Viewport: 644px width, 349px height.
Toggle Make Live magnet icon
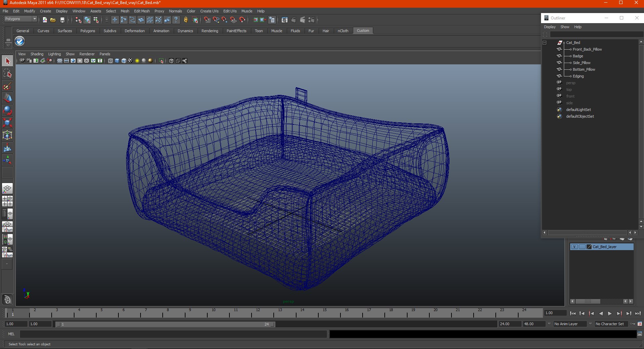[x=242, y=20]
